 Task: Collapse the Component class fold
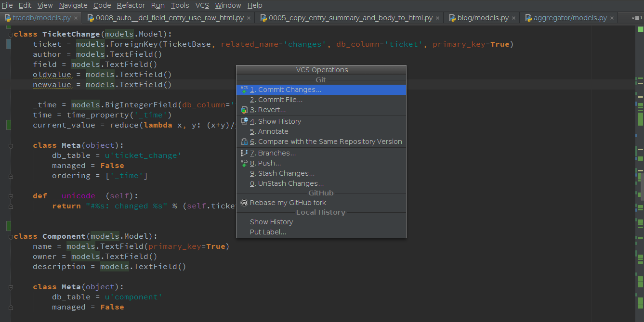[x=10, y=236]
